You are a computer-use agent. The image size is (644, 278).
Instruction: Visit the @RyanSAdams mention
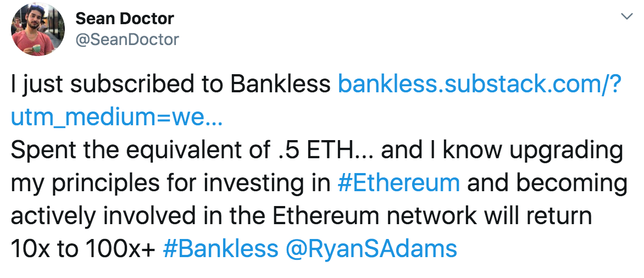click(x=371, y=249)
